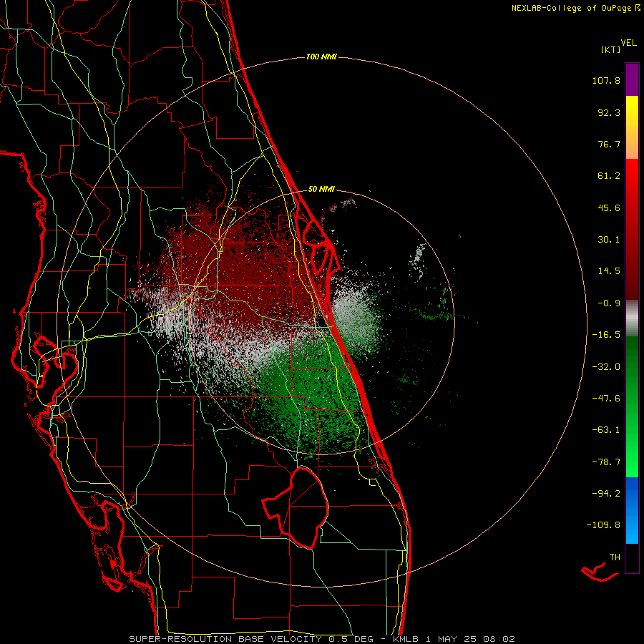Image resolution: width=644 pixels, height=644 pixels.
Task: Pick the blue segment of the color bar
Action: pyautogui.click(x=632, y=510)
